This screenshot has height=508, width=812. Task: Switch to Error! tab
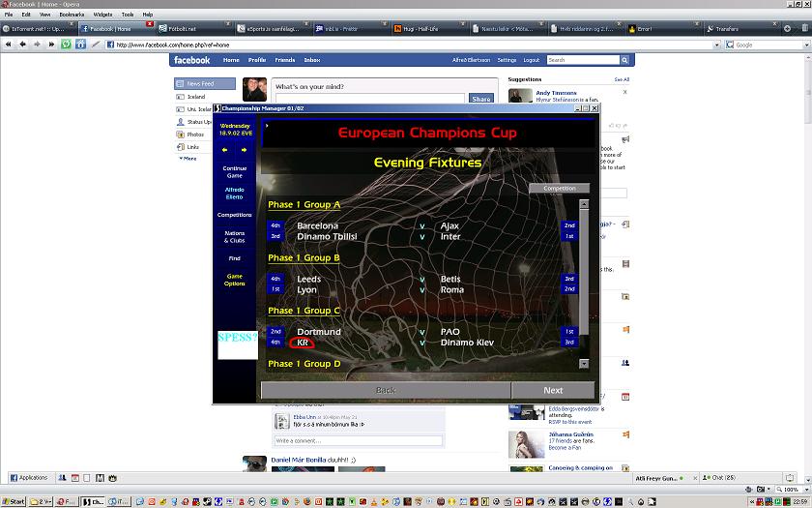coord(663,29)
